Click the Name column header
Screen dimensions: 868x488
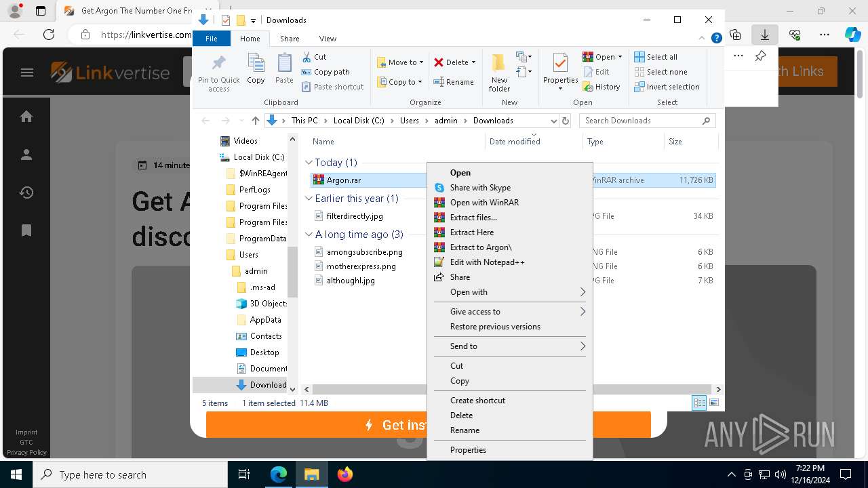click(397, 142)
